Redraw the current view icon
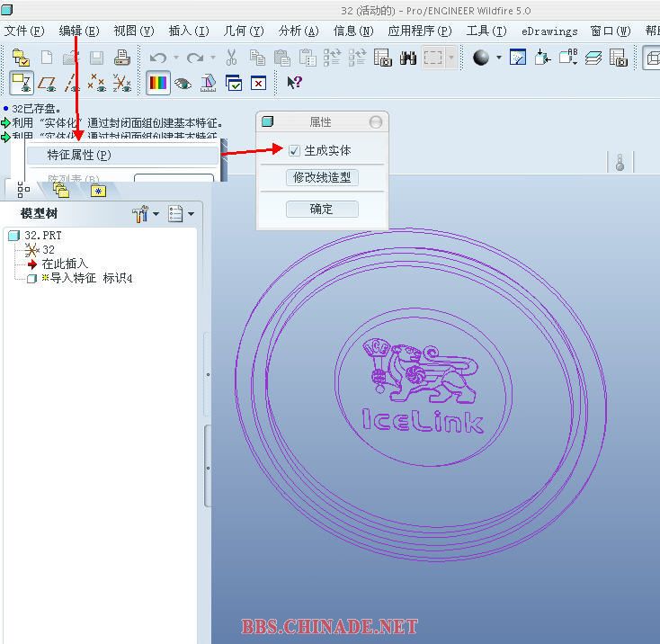 [x=518, y=58]
